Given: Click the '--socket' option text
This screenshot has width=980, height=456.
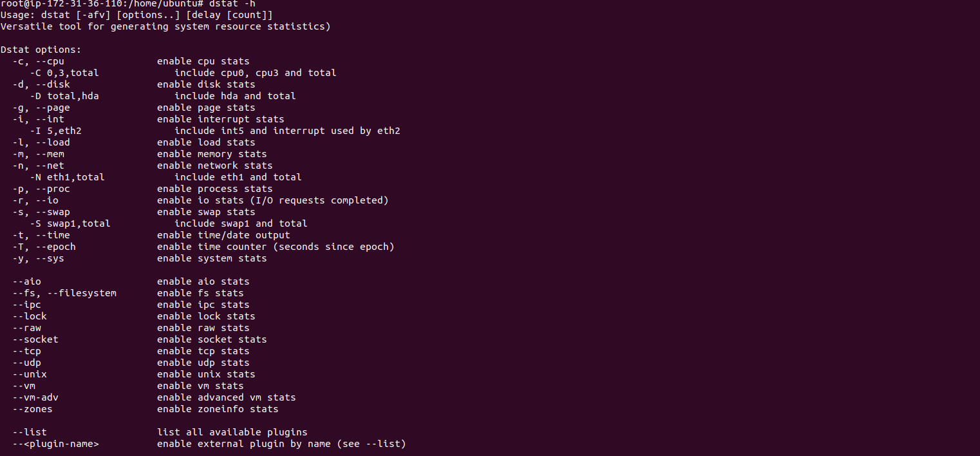Looking at the screenshot, I should coord(35,339).
